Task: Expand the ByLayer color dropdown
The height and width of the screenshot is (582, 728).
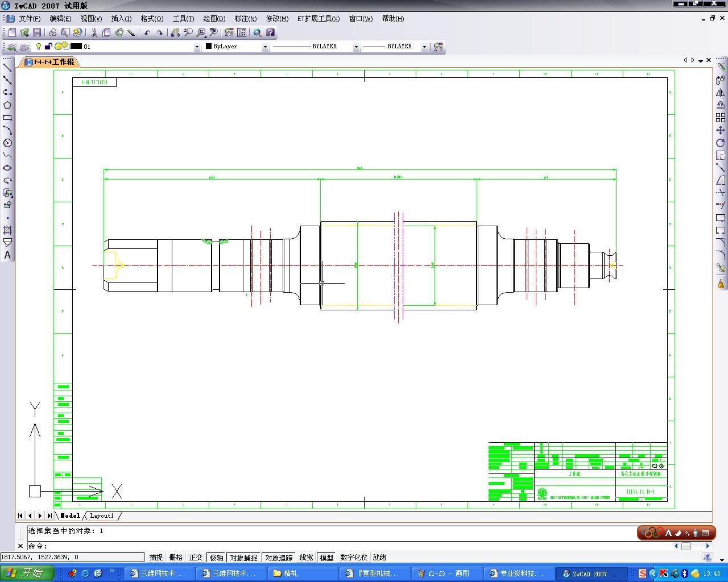Action: click(265, 47)
